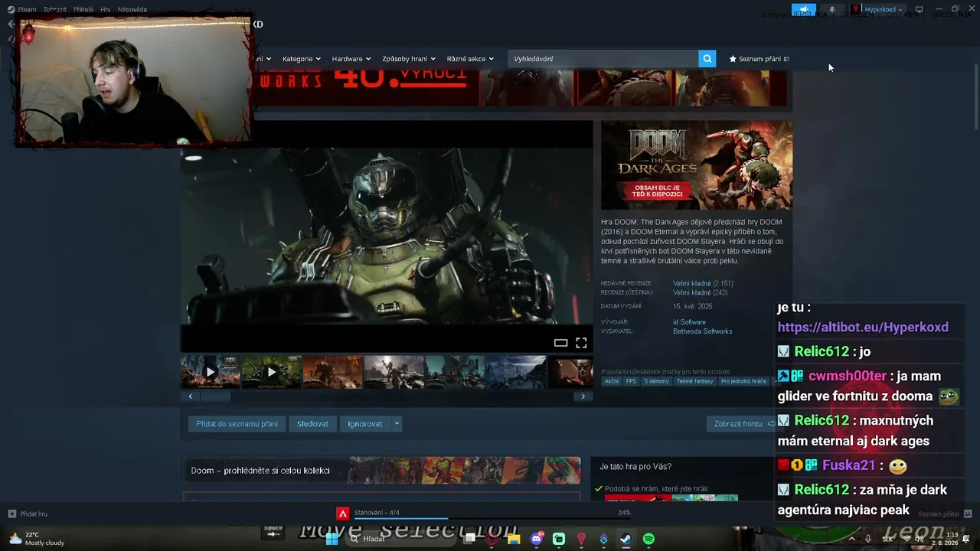Open Velmi kladné recent reviews link
The image size is (980, 551).
pos(692,283)
